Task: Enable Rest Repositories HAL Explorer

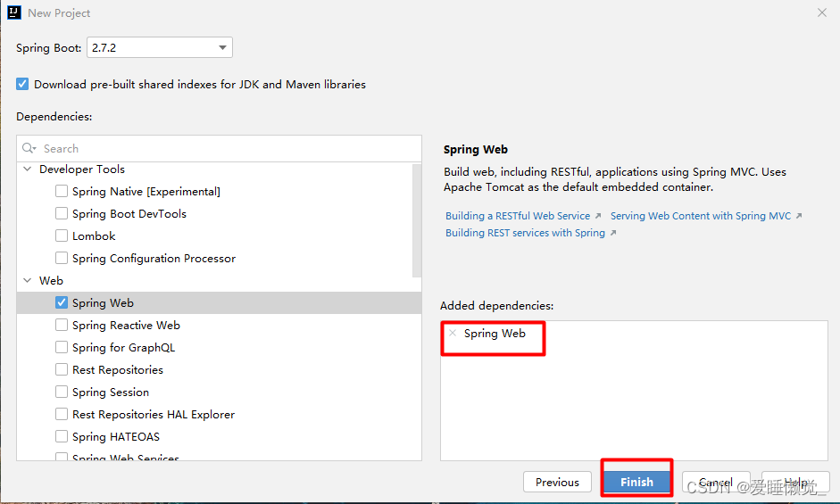Action: pos(62,415)
